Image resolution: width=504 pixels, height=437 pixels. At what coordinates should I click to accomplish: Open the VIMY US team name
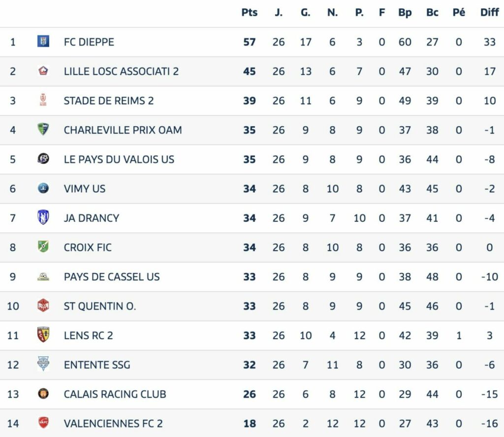point(85,188)
